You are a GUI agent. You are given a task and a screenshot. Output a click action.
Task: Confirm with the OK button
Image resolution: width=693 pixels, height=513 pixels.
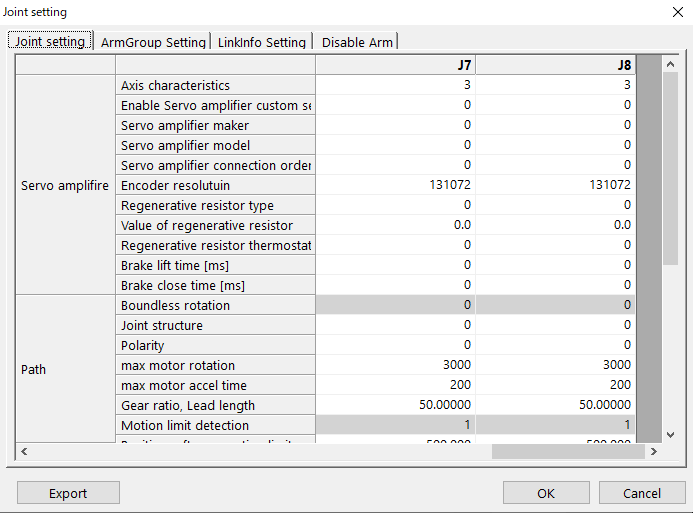pos(545,493)
